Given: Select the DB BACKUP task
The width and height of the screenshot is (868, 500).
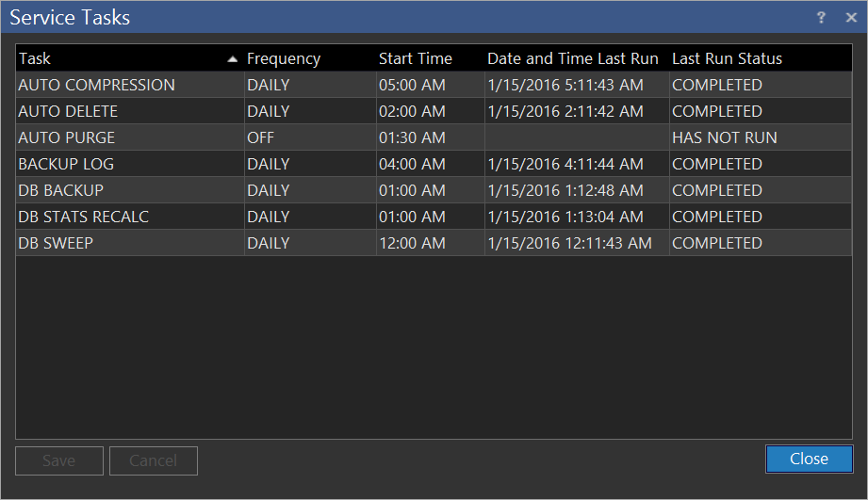Looking at the screenshot, I should click(x=60, y=190).
